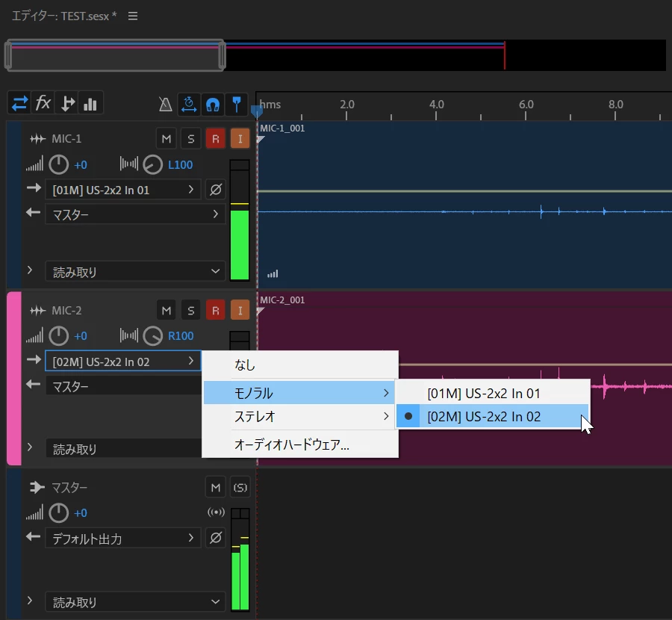
Task: Open Master automation mode 読み取り dropdown
Action: click(x=135, y=601)
